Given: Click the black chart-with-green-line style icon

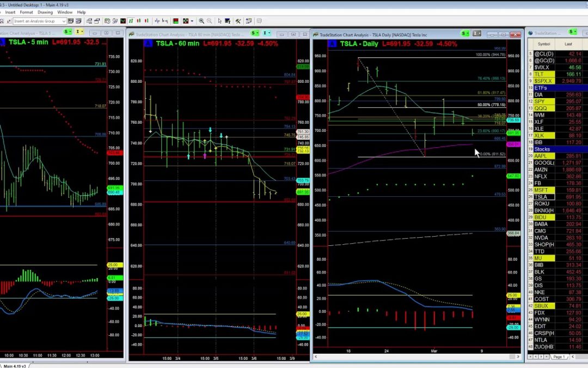Looking at the screenshot, I should tap(123, 21).
